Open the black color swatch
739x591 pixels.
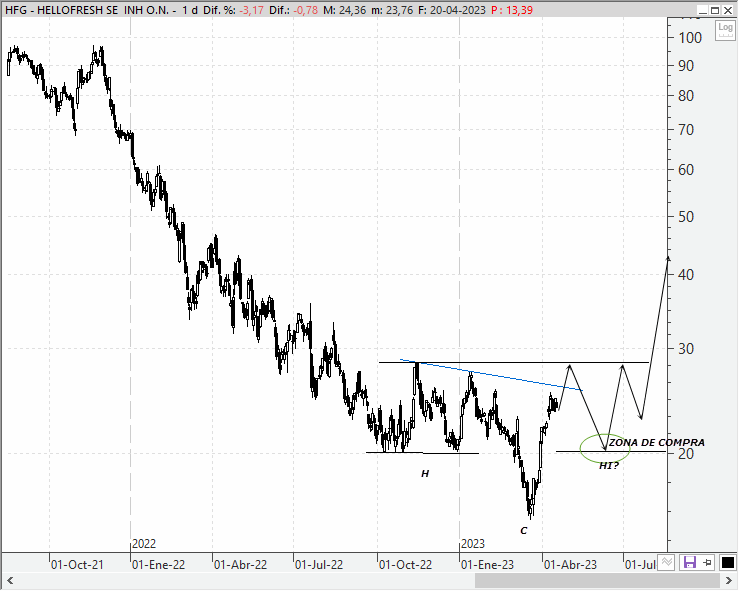coord(727,562)
